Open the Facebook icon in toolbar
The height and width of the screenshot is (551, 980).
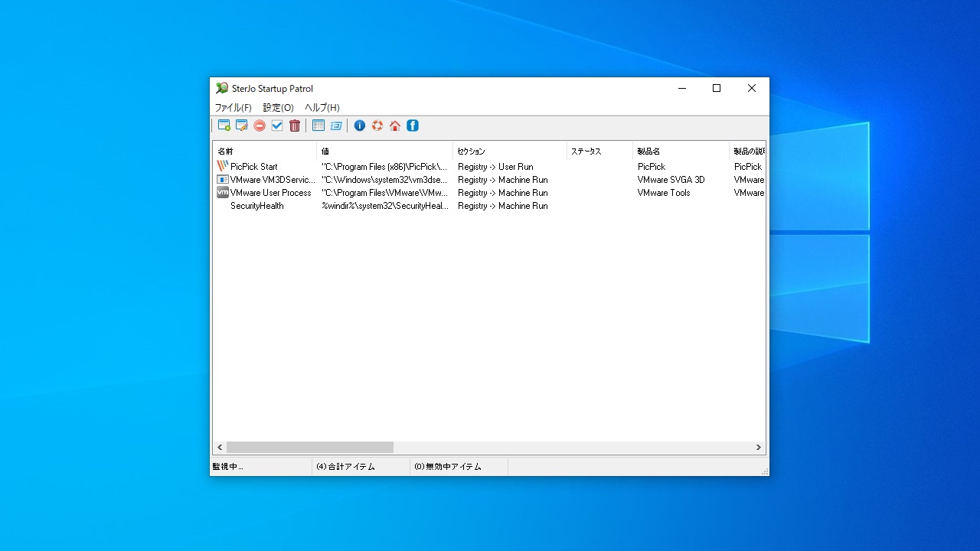tap(413, 126)
